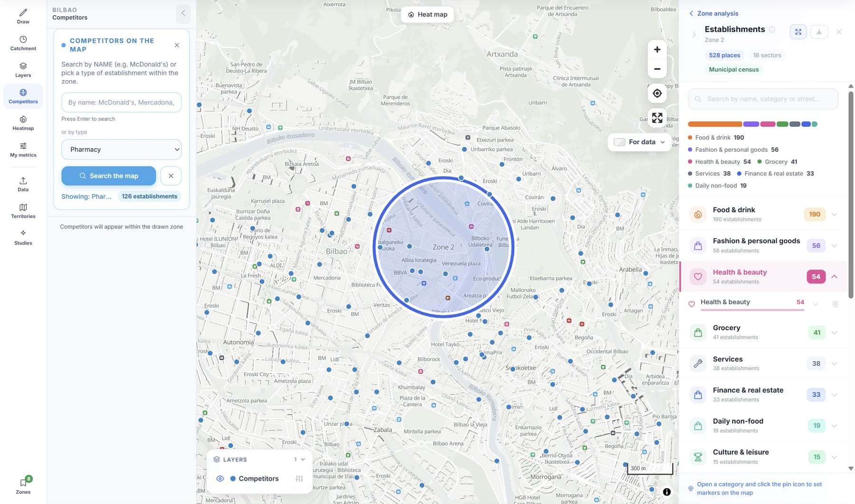Download the establishments list
This screenshot has width=855, height=504.
[819, 32]
